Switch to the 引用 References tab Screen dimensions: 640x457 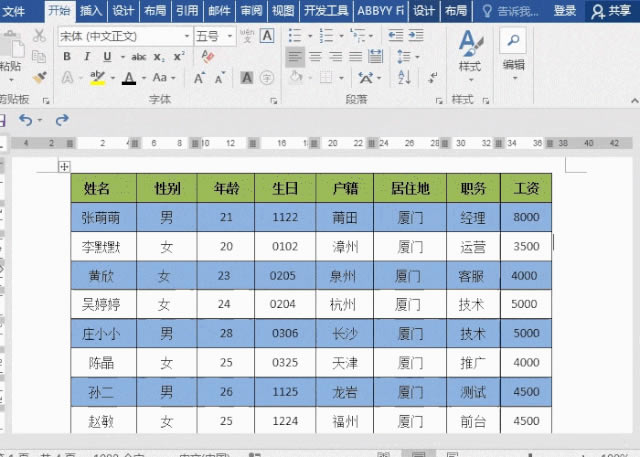tap(187, 11)
